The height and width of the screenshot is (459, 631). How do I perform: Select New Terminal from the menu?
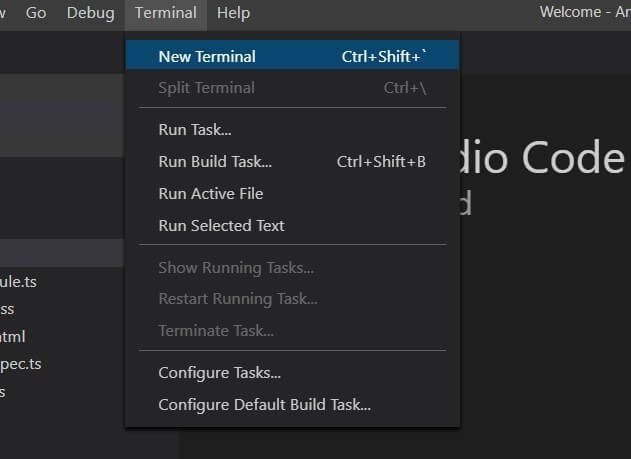pyautogui.click(x=207, y=56)
